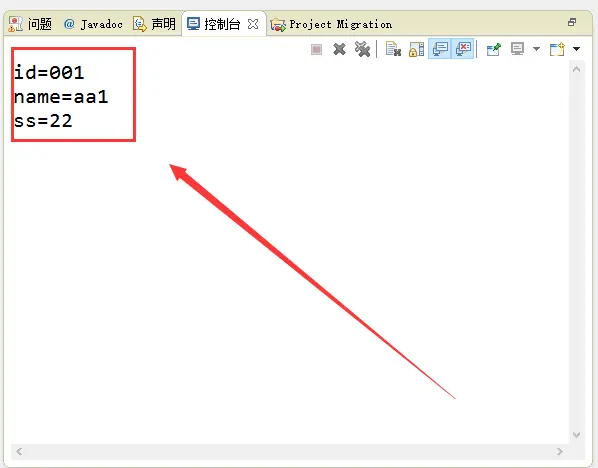Click the Terminate (stop) console button
This screenshot has width=598, height=468.
[x=317, y=50]
